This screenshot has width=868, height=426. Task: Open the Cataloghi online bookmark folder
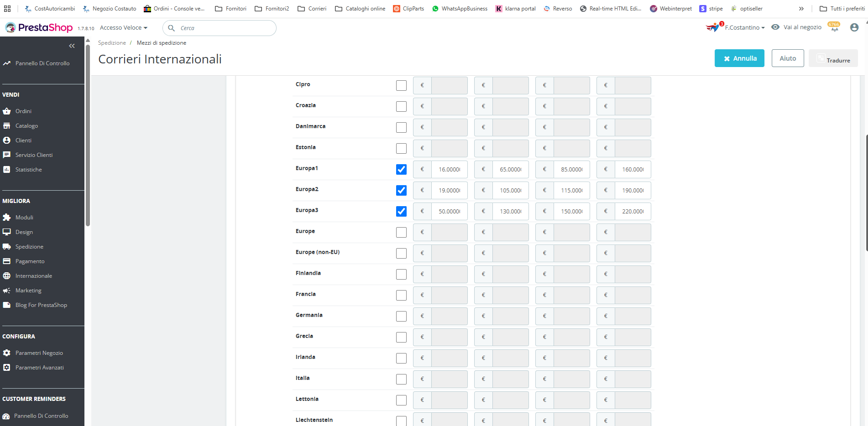coord(360,9)
